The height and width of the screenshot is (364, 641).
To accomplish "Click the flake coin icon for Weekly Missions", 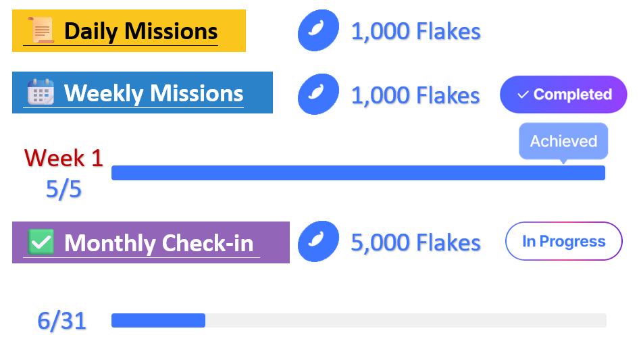I will pyautogui.click(x=318, y=95).
